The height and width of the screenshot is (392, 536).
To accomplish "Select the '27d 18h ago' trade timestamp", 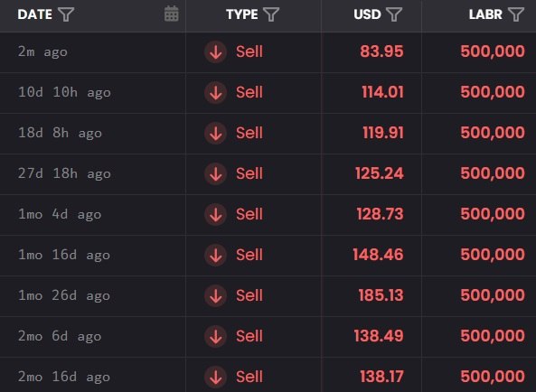I will pos(64,173).
